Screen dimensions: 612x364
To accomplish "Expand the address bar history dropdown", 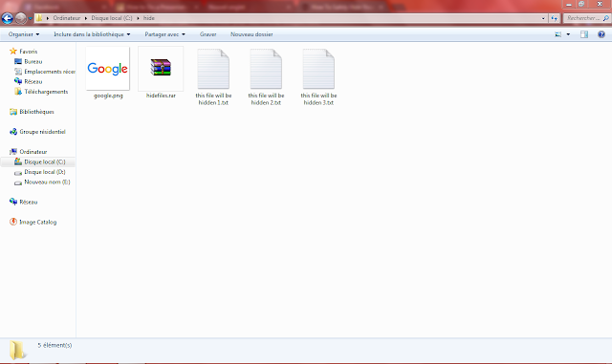I will pos(543,18).
